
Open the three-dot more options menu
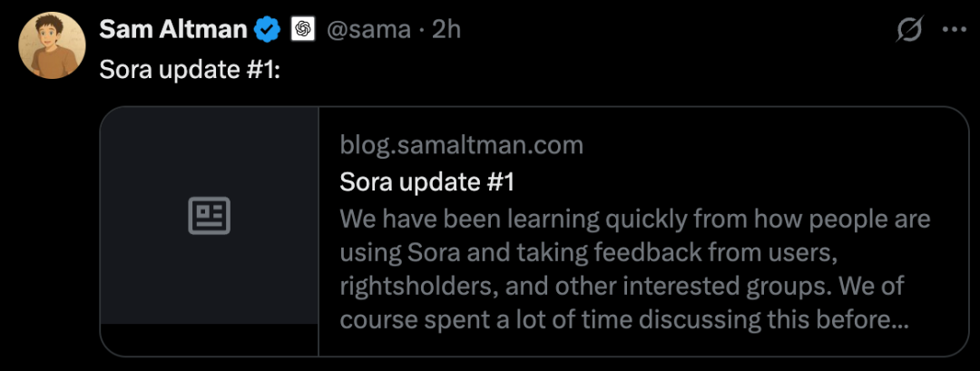coord(955,30)
